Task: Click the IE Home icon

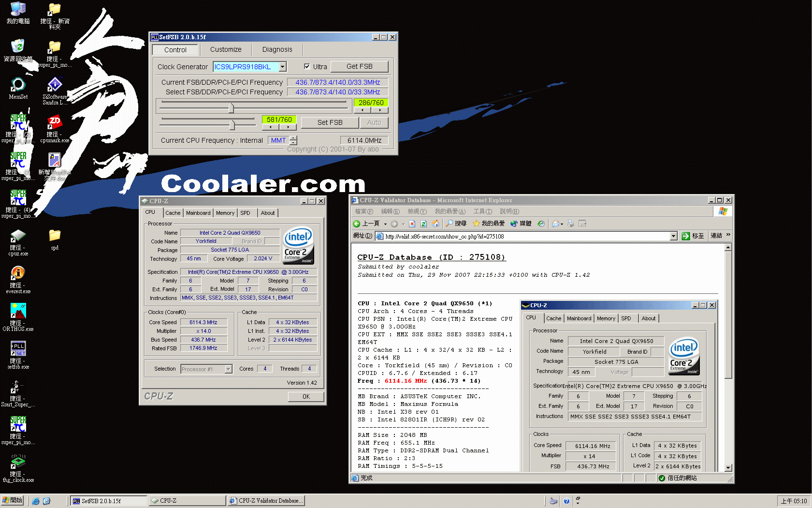Action: pyautogui.click(x=435, y=224)
